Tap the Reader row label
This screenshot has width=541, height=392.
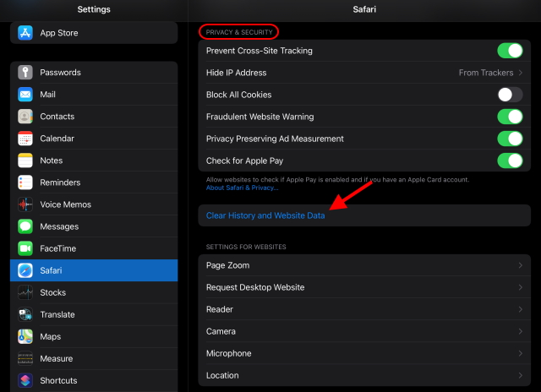(x=220, y=309)
